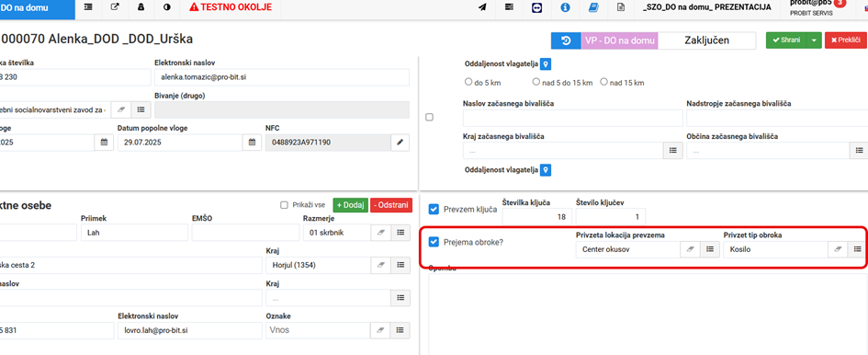Click the green + Dodaj button
868x355 pixels.
[350, 205]
